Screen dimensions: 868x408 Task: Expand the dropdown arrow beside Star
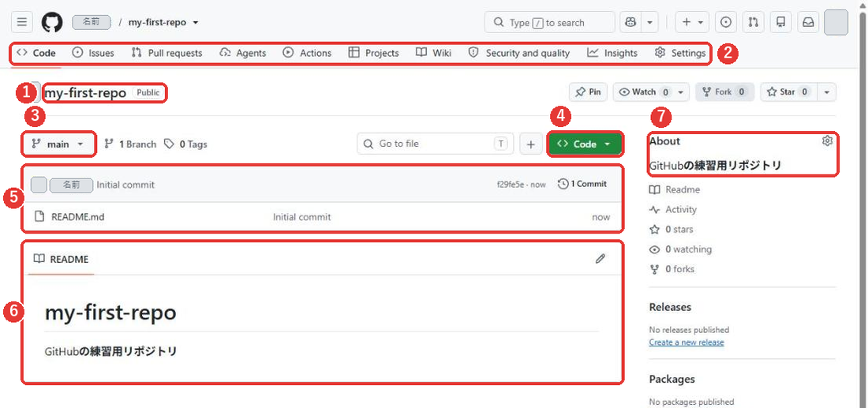826,92
